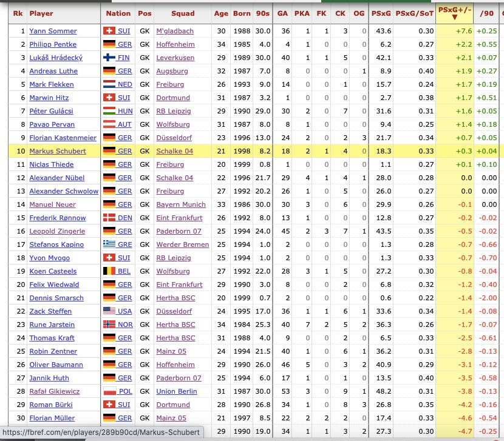This screenshot has height=441, width=504.
Task: Sort by the Player column header
Action: coord(41,13)
